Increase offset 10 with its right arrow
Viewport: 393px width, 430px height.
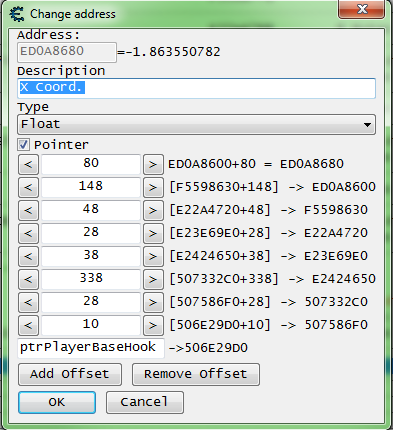(153, 325)
